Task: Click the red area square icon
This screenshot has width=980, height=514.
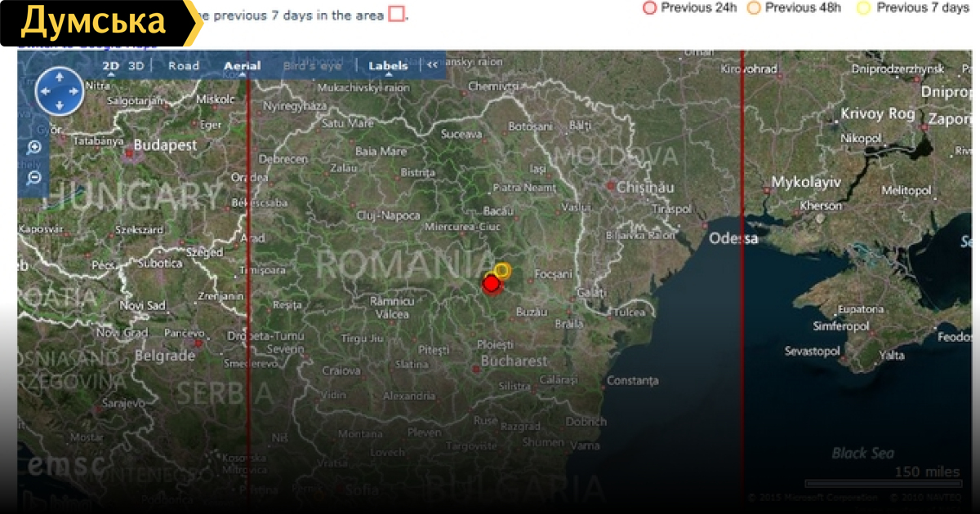Action: (x=396, y=14)
